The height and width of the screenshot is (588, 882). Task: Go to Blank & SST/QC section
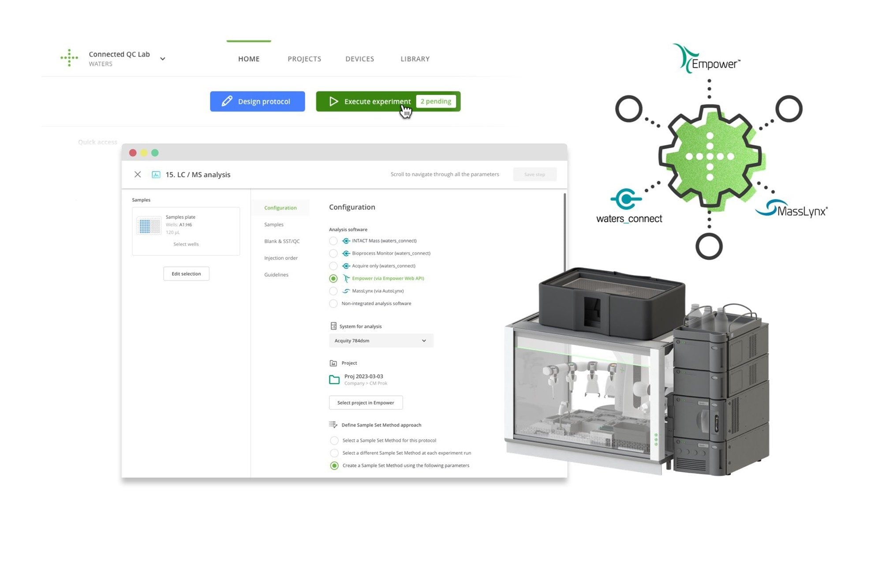tap(282, 241)
